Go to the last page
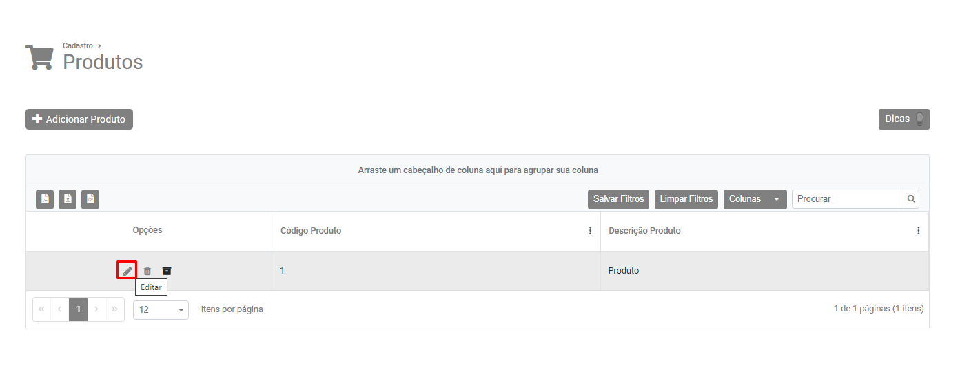980x368 pixels. pyautogui.click(x=114, y=309)
